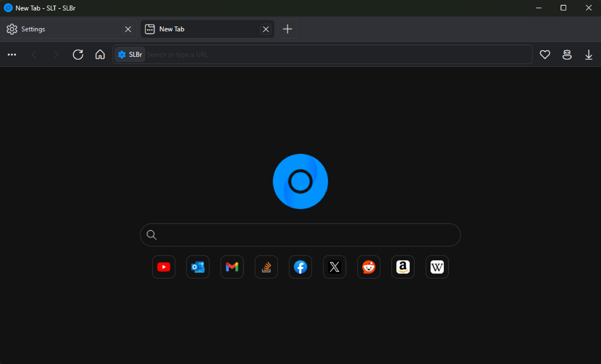Viewport: 601px width, 364px height.
Task: Open the Facebook shortcut tile
Action: [300, 267]
